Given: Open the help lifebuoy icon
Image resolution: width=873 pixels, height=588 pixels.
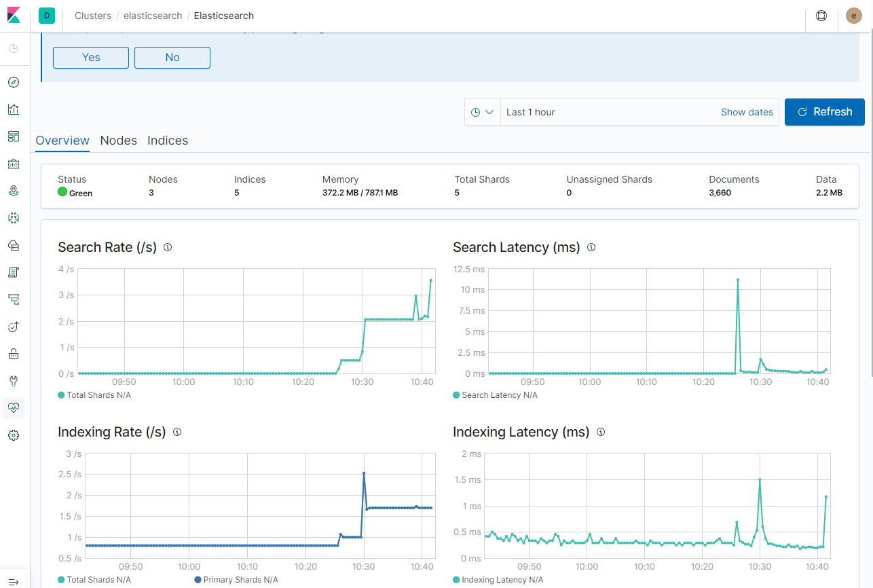Looking at the screenshot, I should (x=821, y=16).
